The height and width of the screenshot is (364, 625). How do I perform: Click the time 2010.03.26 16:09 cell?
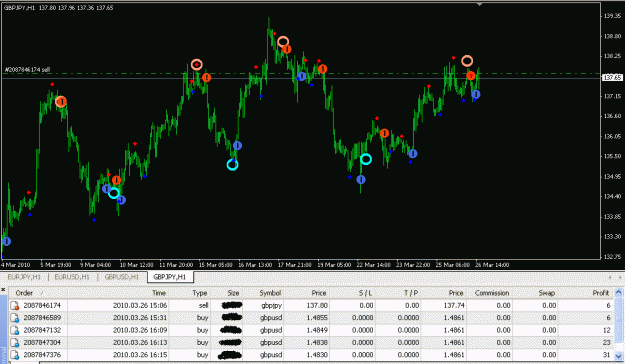140,330
